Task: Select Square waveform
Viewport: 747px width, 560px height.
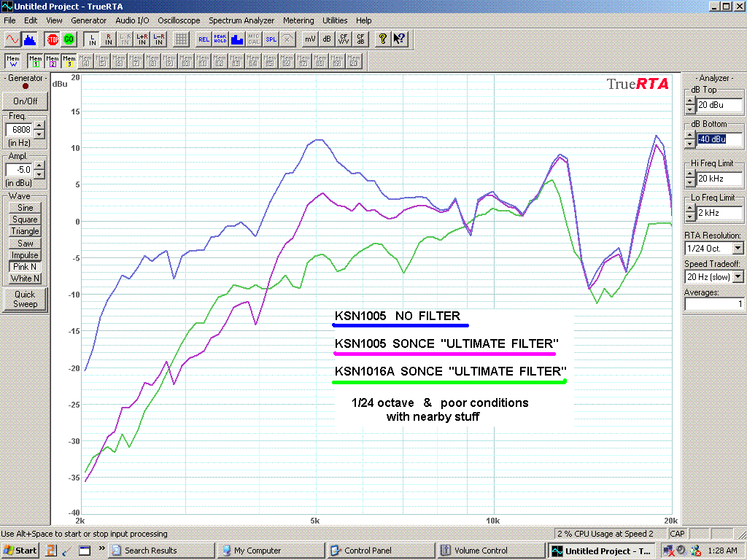Action: click(x=25, y=219)
